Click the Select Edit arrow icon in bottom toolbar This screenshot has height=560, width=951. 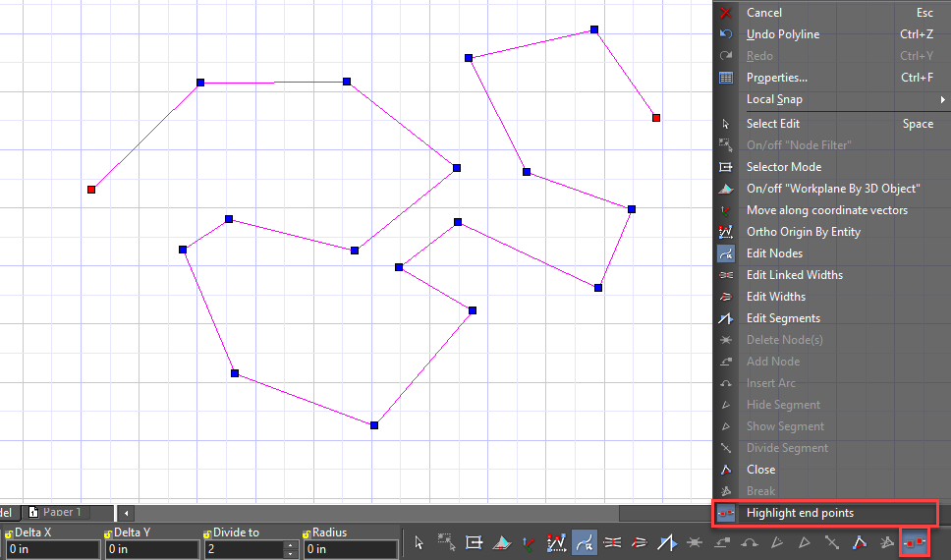click(x=419, y=541)
